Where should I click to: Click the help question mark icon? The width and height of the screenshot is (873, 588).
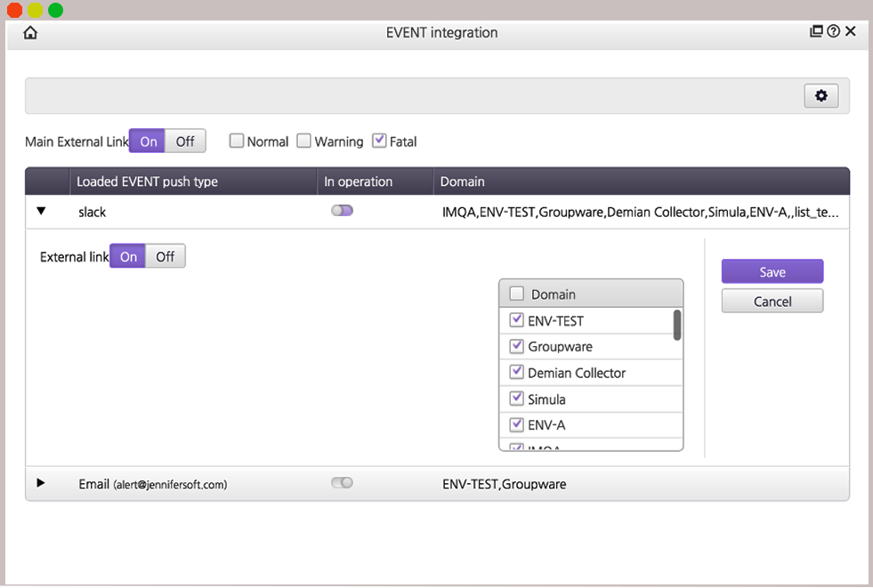coord(833,32)
